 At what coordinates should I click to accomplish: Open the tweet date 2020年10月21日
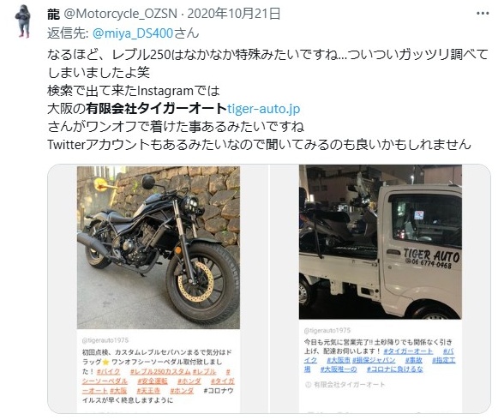click(x=234, y=14)
